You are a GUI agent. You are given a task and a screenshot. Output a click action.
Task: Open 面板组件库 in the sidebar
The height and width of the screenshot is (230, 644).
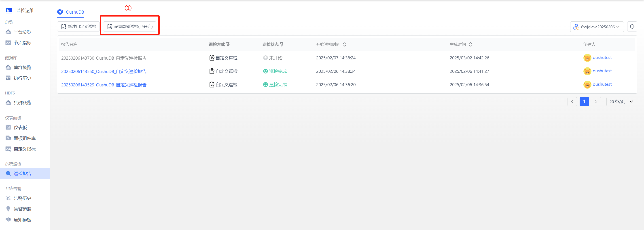(x=25, y=138)
